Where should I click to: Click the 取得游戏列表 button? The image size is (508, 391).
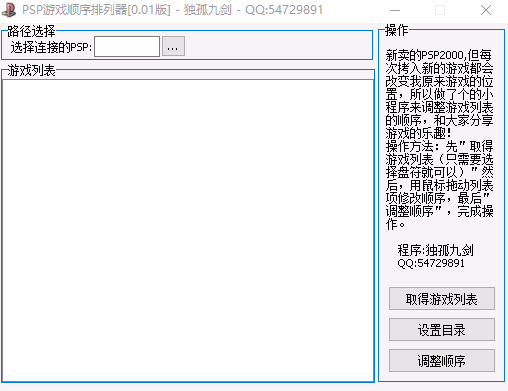coord(442,299)
